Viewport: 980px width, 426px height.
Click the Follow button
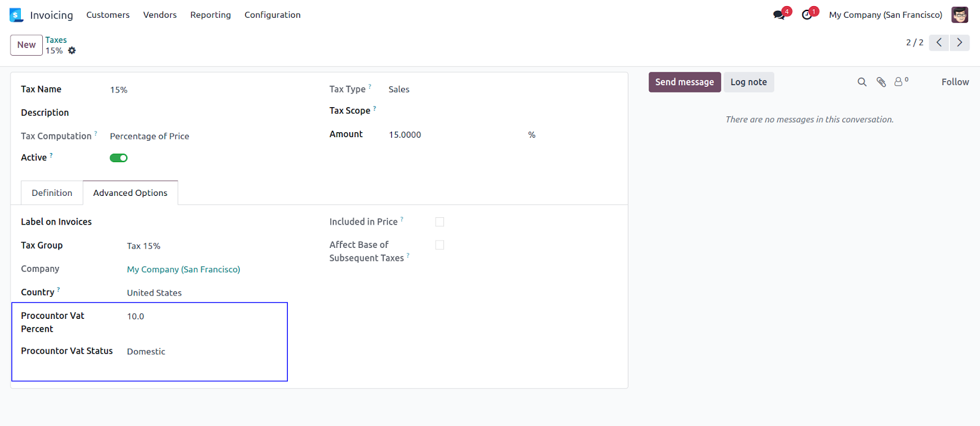[x=955, y=82]
